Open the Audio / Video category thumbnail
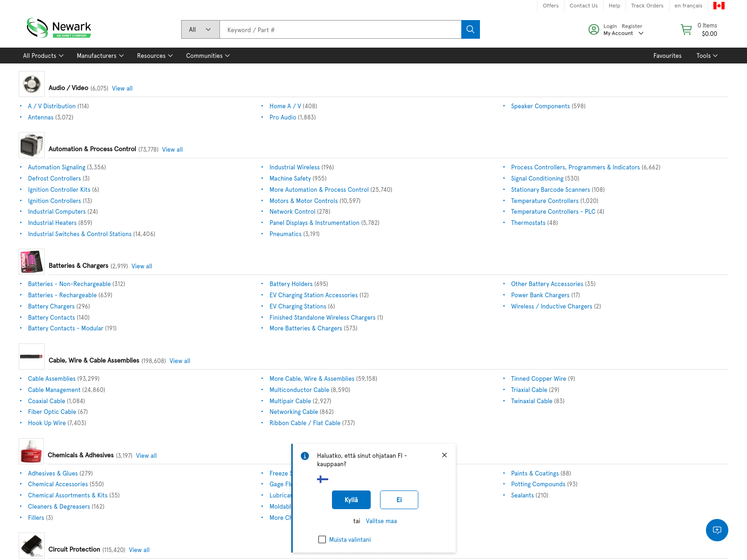747x560 pixels. (x=32, y=84)
